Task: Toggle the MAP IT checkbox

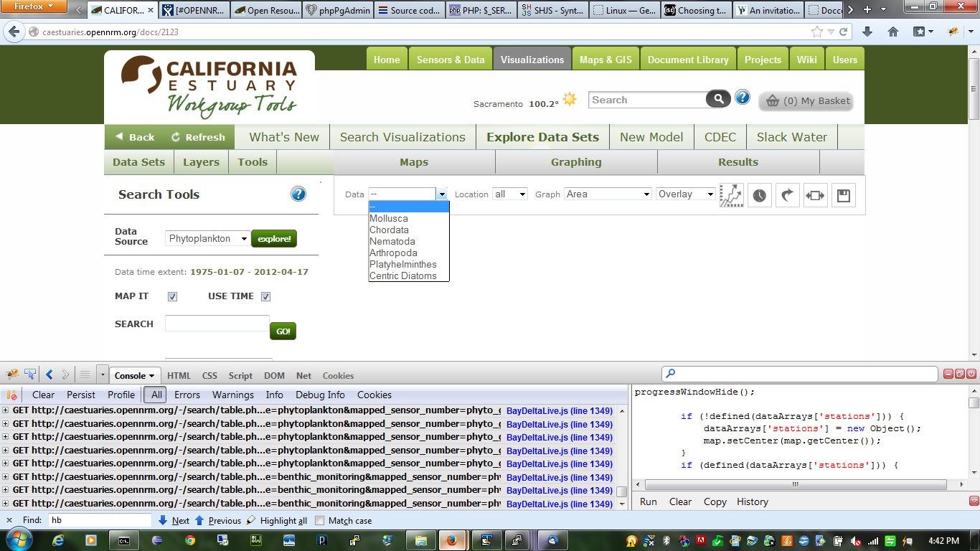Action: pos(172,296)
